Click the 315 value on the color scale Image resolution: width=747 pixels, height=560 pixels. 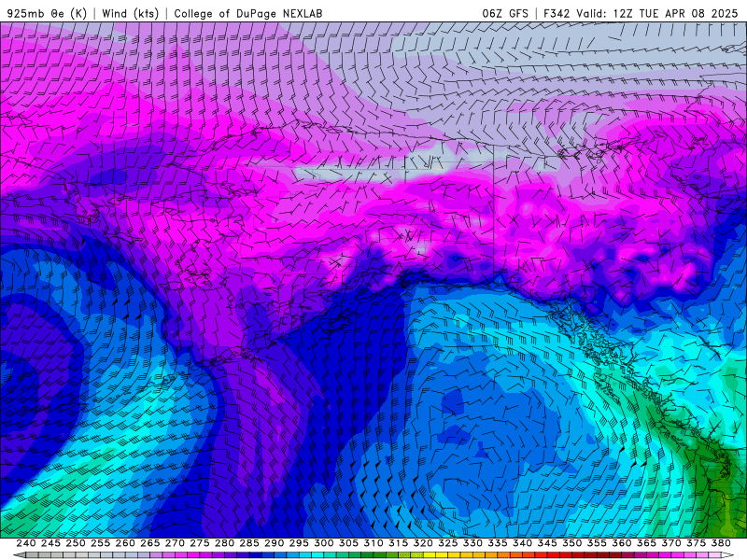[399, 543]
